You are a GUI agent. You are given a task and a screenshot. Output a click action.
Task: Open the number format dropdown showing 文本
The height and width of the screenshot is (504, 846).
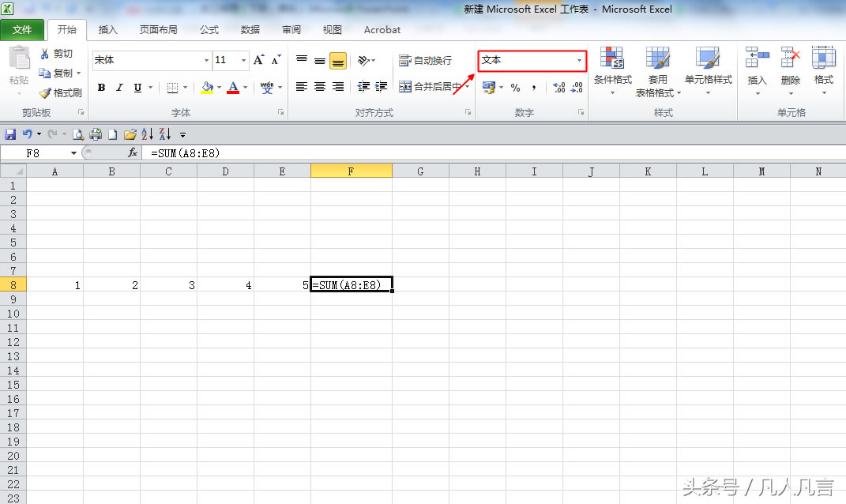pos(579,61)
